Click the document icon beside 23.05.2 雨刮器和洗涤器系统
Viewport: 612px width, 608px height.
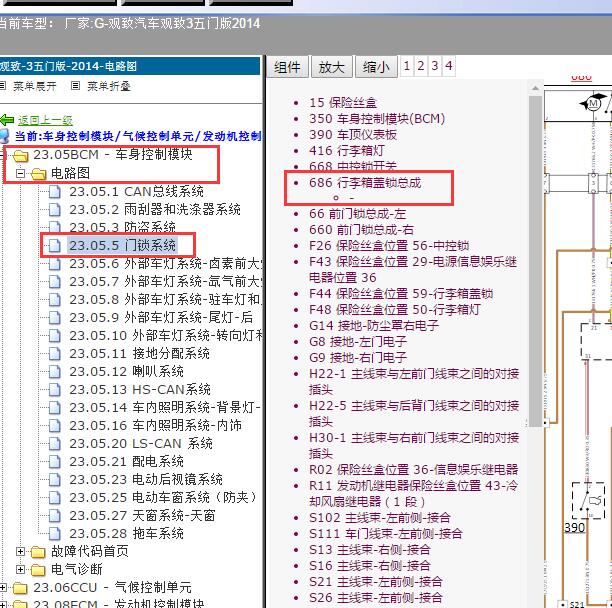pos(55,210)
